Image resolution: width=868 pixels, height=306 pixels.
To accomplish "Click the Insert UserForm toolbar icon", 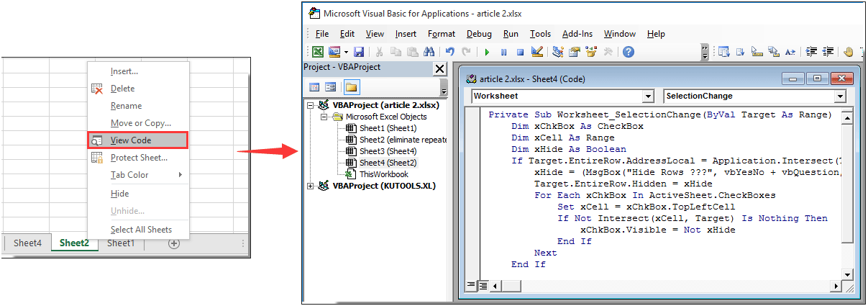I will click(334, 52).
